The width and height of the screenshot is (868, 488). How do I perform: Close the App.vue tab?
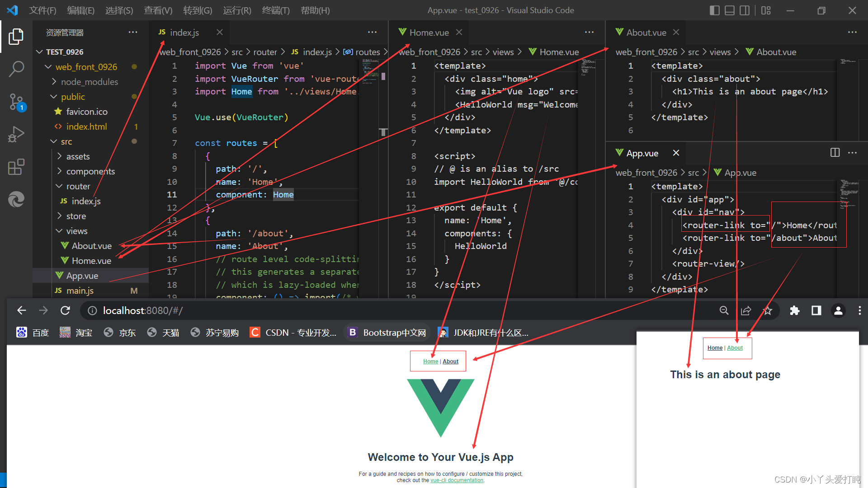point(676,153)
